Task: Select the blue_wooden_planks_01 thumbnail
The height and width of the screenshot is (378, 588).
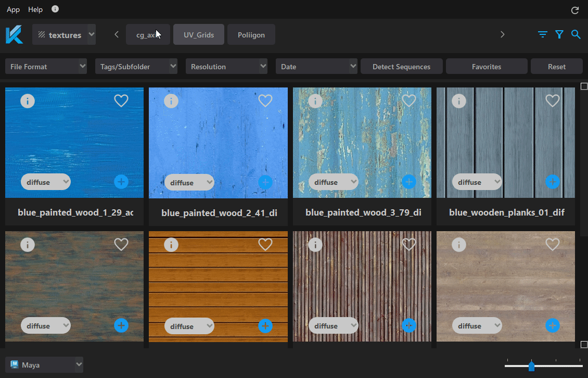Action: [506, 143]
